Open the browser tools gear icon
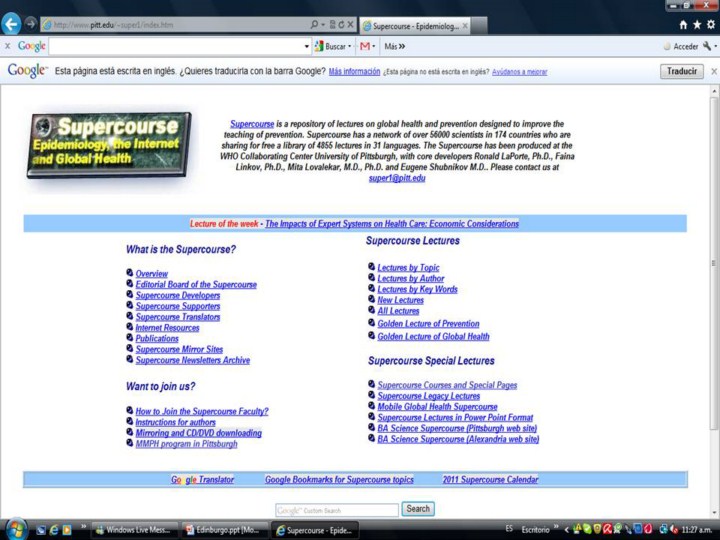Viewport: 720px width, 540px height. [710, 25]
